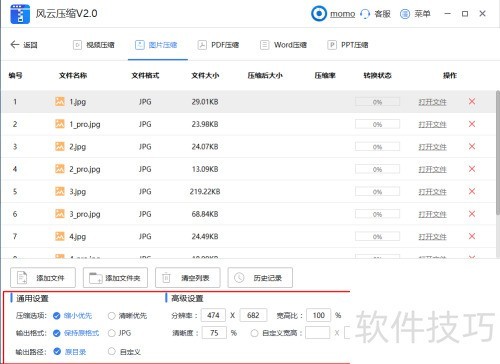This screenshot has height=364, width=500.
Task: Enable 自定义宽高 radio option
Action: [254, 333]
